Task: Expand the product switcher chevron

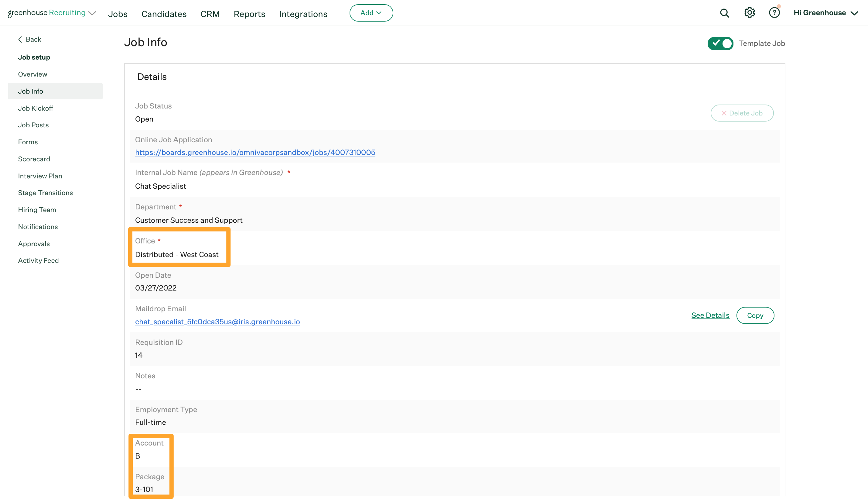Action: tap(92, 13)
